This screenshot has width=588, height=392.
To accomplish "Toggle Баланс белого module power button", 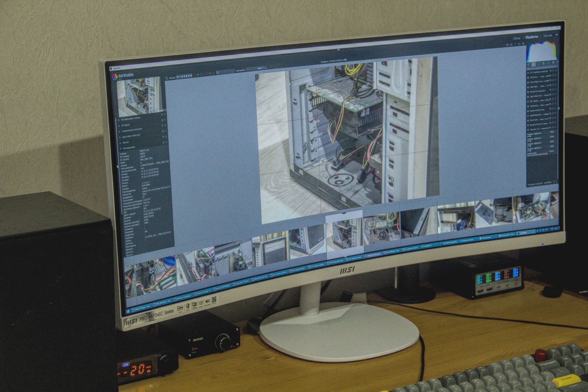I will coord(528,125).
